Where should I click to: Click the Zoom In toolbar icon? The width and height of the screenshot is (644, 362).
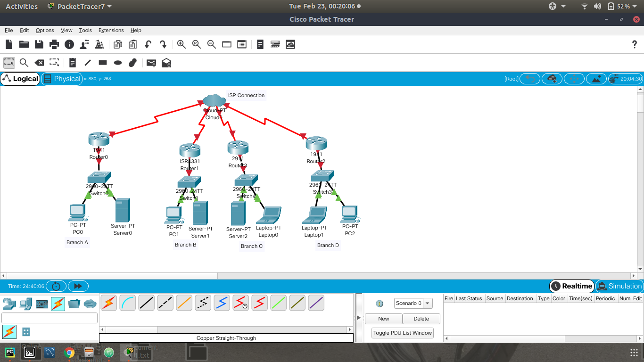point(181,44)
